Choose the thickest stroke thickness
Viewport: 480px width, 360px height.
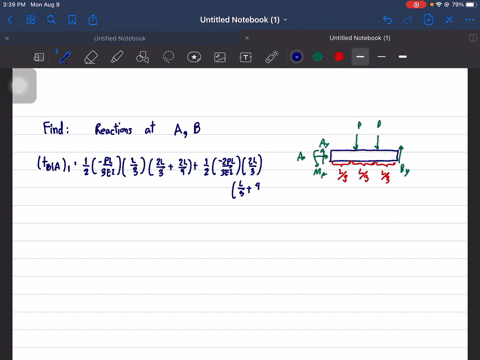[x=403, y=57]
